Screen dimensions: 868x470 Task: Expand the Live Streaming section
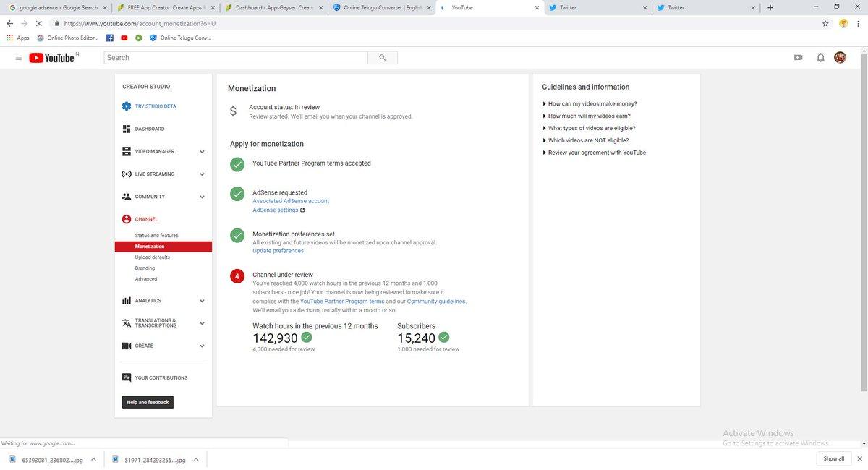(x=202, y=174)
